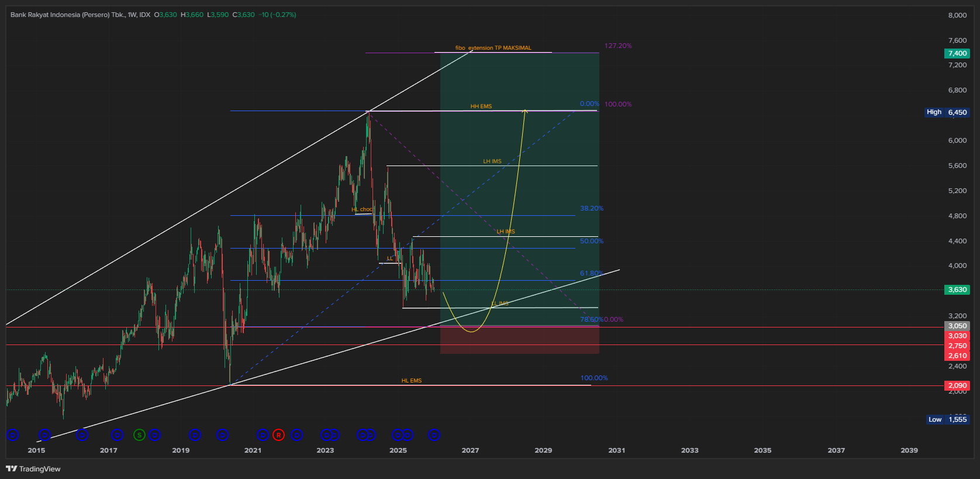980x479 pixels.
Task: Click the current price 3,630 label
Action: 957,290
